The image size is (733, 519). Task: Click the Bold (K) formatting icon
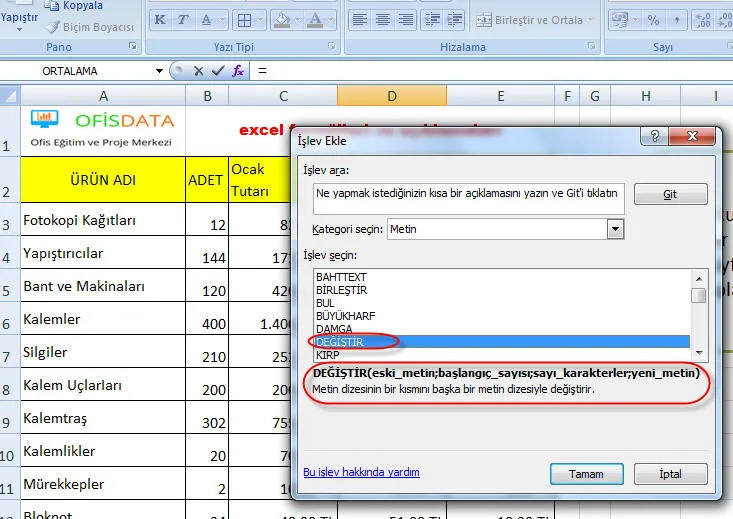[160, 20]
